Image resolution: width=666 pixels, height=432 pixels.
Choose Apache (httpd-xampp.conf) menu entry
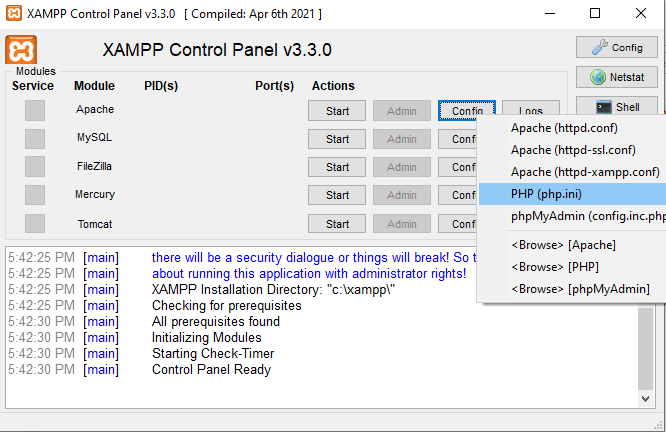(572, 172)
